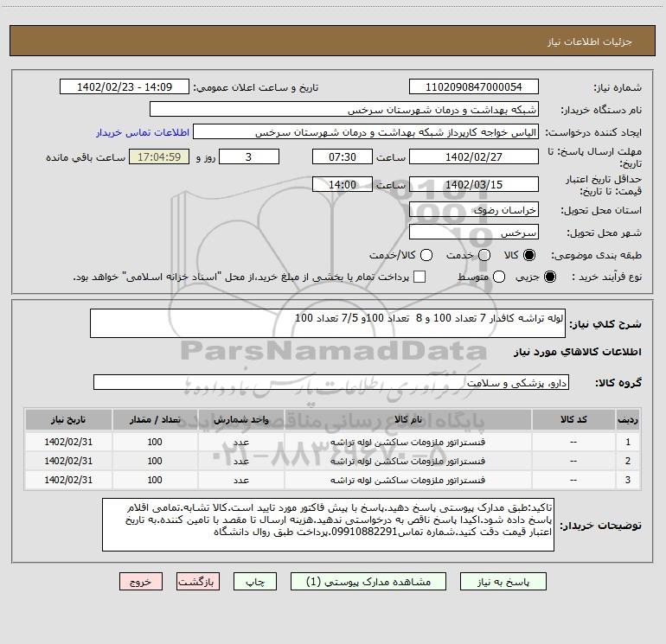Image resolution: width=666 pixels, height=644 pixels.
Task: Select the جزیی purchase type radio
Action: [x=549, y=277]
